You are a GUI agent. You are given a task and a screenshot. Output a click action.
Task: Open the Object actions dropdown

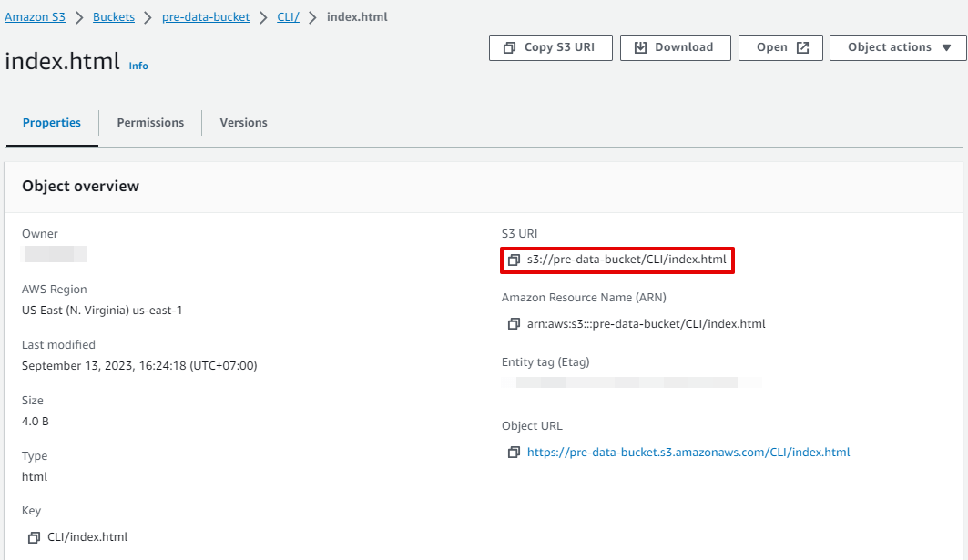point(897,47)
